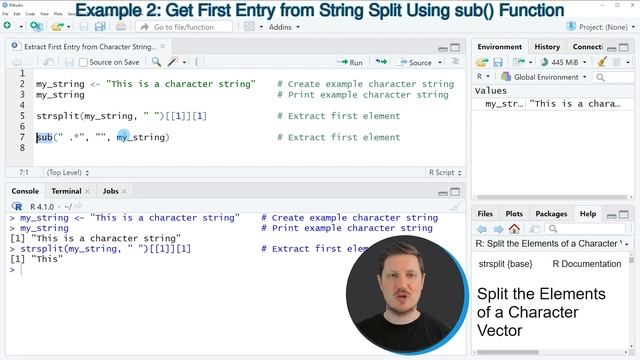Switch to the Console tab
This screenshot has height=360, width=640.
(x=25, y=191)
